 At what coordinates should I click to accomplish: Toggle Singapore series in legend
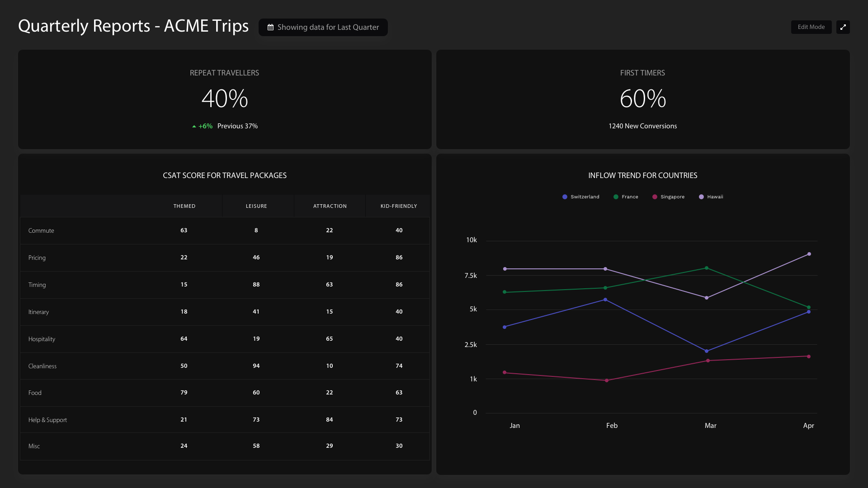click(x=668, y=197)
